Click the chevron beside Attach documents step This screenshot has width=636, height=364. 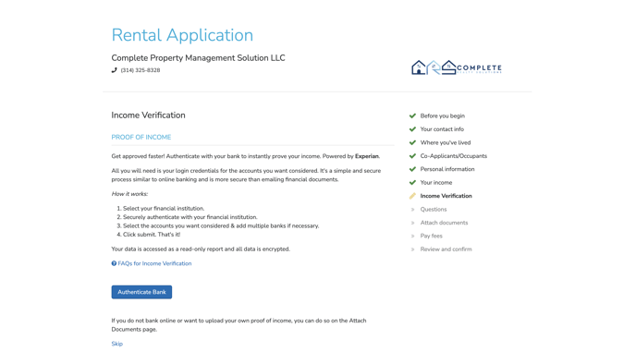click(412, 223)
